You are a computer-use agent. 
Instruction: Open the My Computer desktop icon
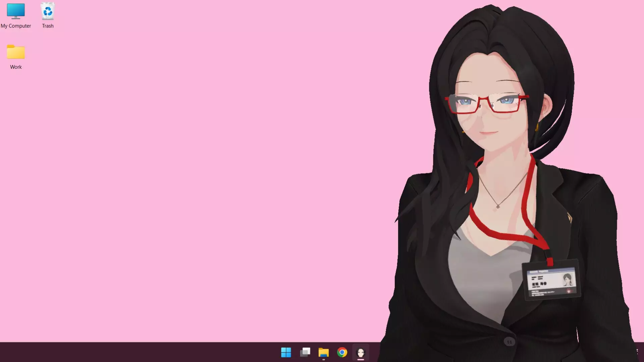click(x=16, y=11)
